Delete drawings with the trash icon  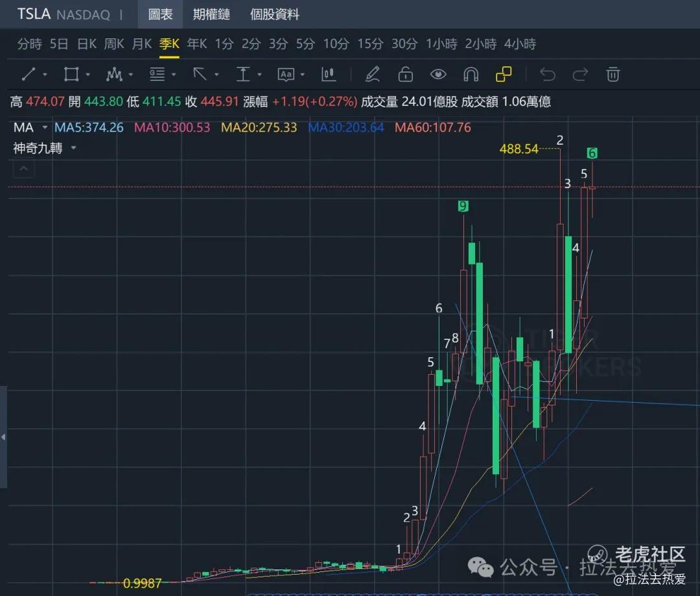[613, 74]
